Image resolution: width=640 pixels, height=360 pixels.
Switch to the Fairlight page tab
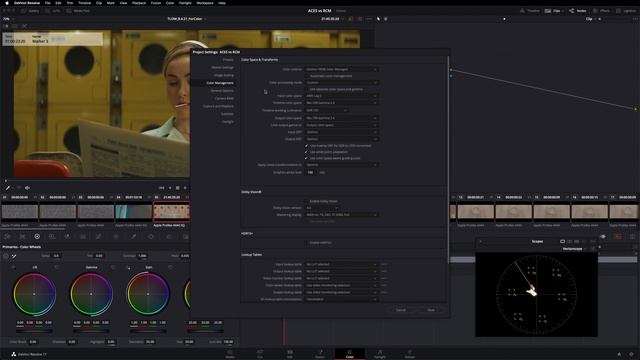click(380, 353)
